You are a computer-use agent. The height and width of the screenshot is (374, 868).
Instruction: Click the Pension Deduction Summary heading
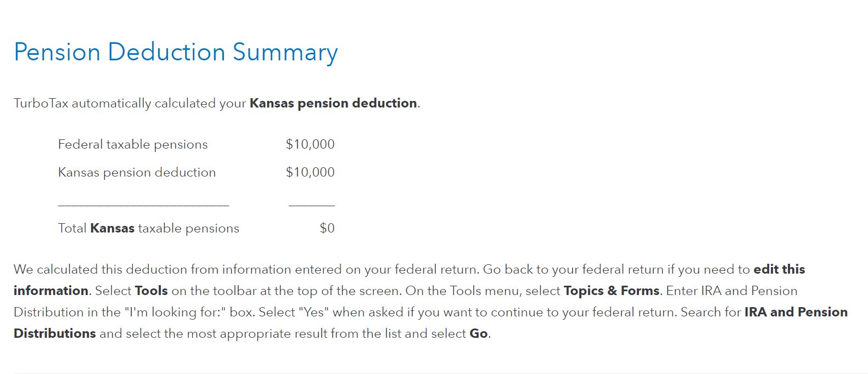coord(176,53)
